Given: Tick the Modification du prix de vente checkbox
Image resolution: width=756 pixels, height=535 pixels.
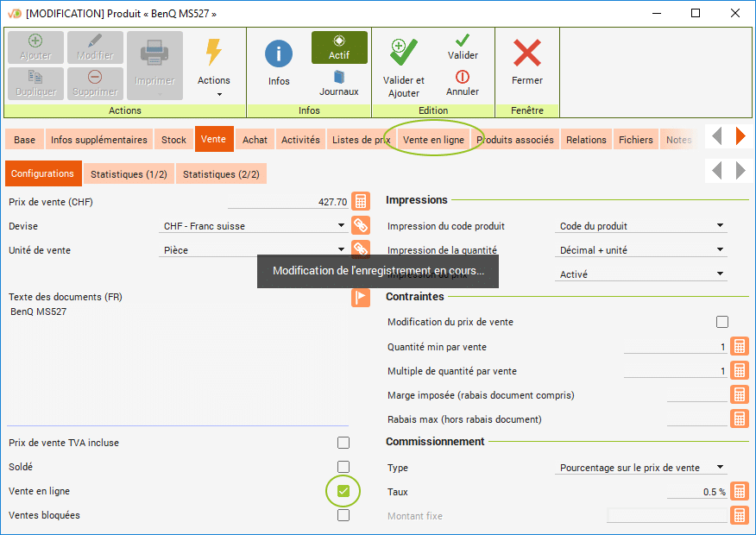Looking at the screenshot, I should (x=722, y=322).
